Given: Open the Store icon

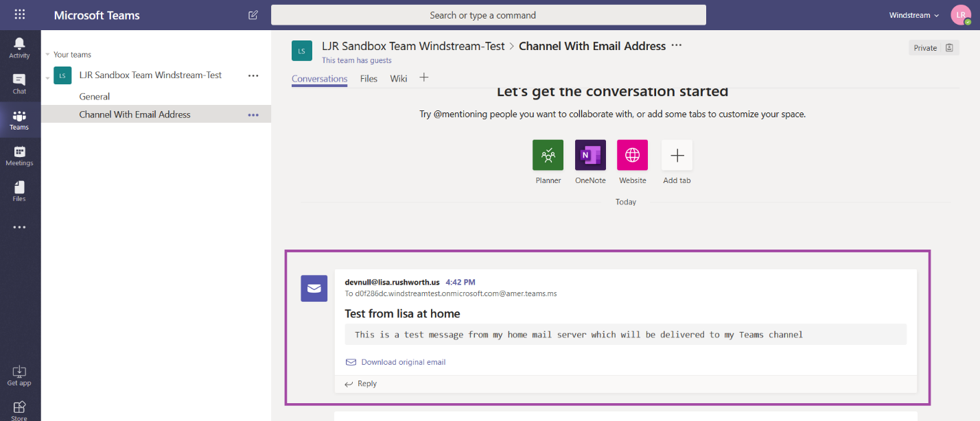Looking at the screenshot, I should (19, 410).
